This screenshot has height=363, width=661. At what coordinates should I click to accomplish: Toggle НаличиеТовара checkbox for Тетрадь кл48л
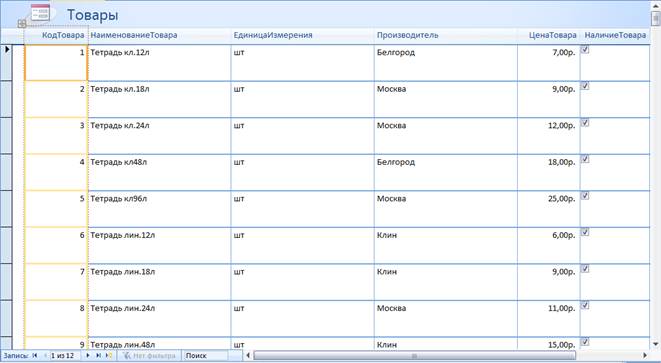[585, 159]
